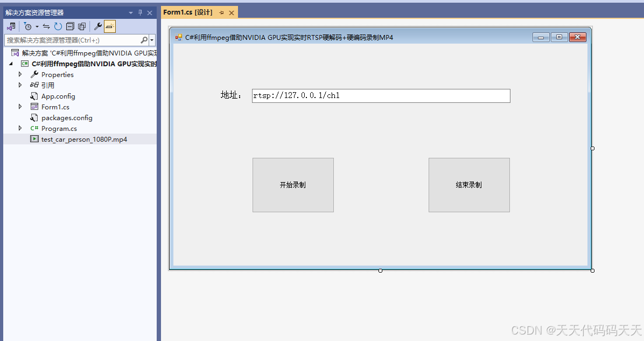
Task: Open the pending changes filter dropdown arrow
Action: [37, 27]
